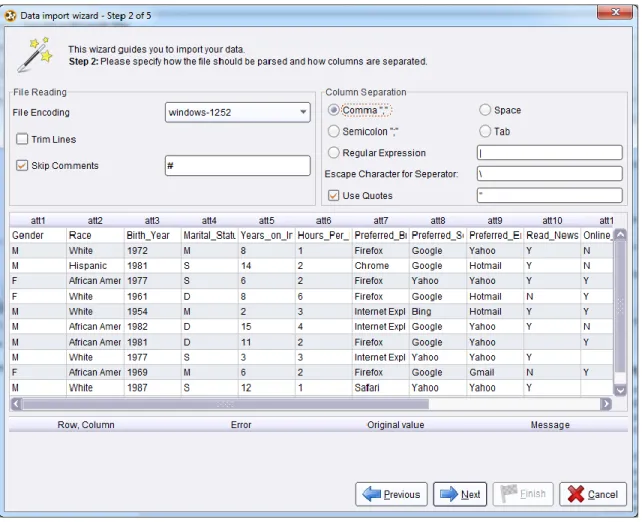Click the Birth_Year cell

[152, 235]
